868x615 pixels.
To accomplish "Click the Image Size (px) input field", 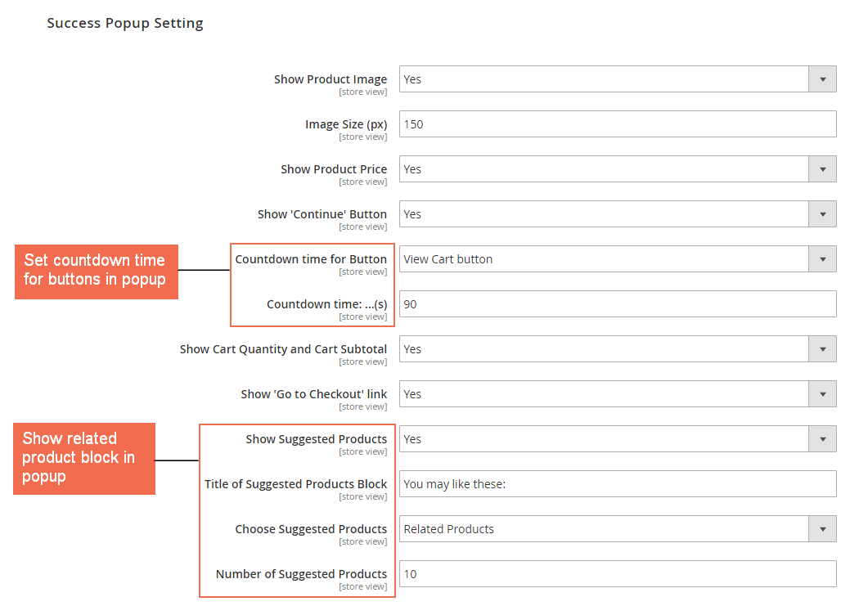I will [617, 124].
